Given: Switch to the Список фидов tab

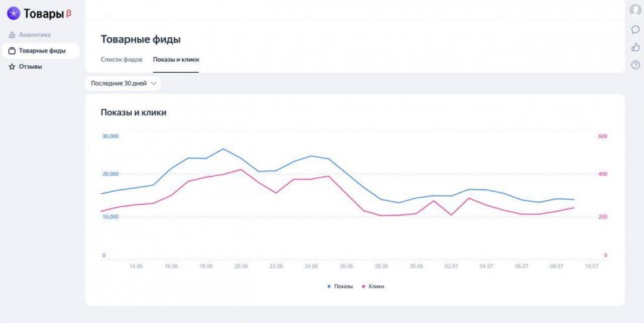Looking at the screenshot, I should [121, 59].
